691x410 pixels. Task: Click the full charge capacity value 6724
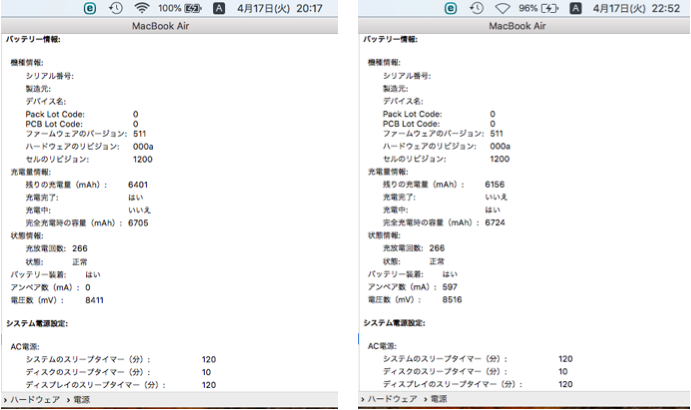(494, 223)
